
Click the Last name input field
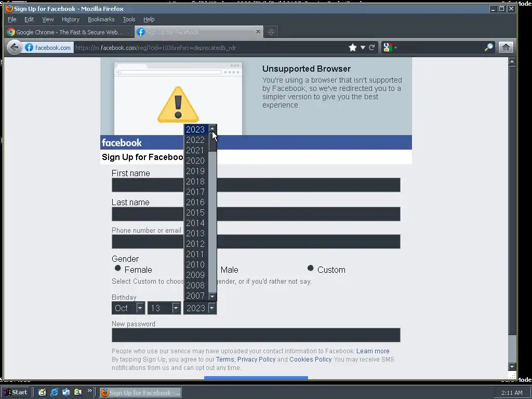coord(256,214)
